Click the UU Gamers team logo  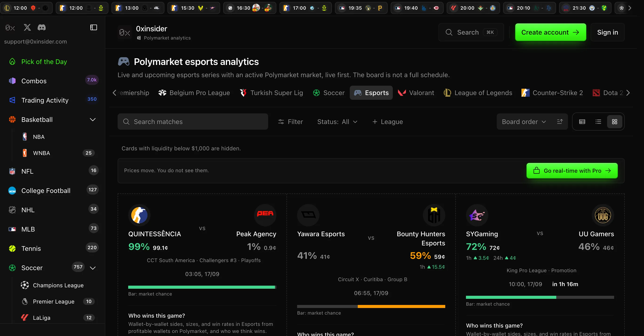pos(603,215)
